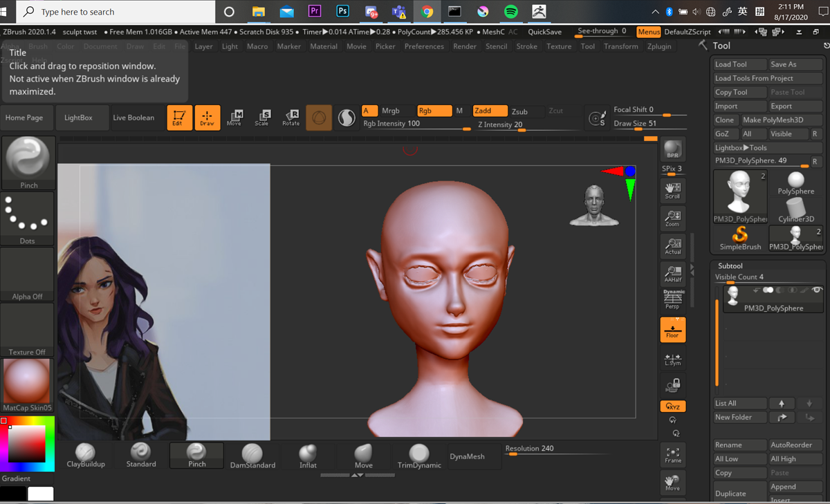This screenshot has width=830, height=504.
Task: Toggle the Rgb mode
Action: [x=434, y=111]
